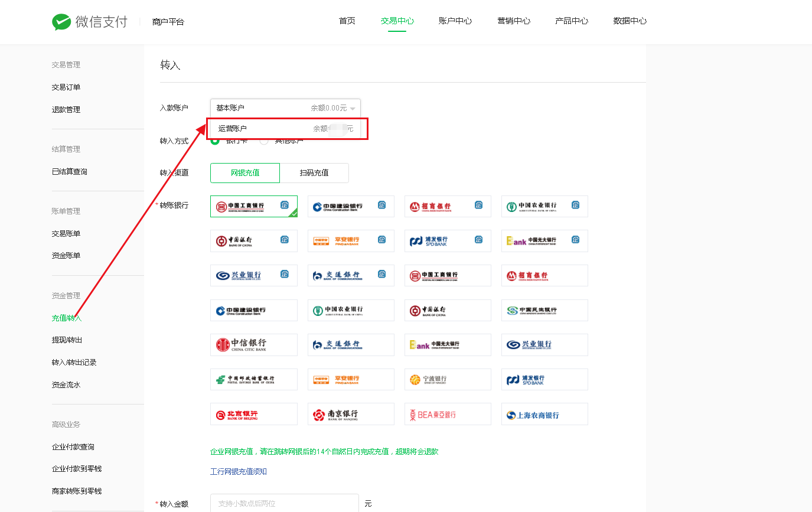Select China Construction Bank tile without enterprise badge
This screenshot has width=812, height=512.
254,310
